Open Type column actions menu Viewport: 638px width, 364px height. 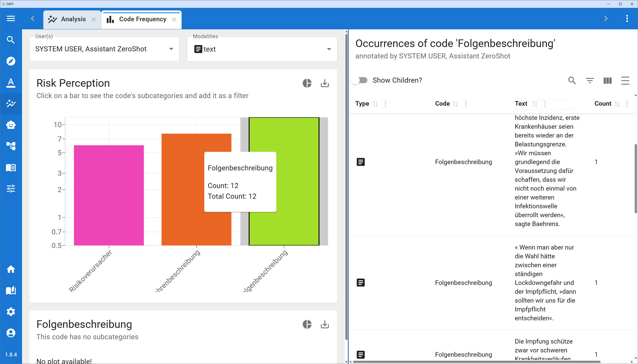(386, 104)
